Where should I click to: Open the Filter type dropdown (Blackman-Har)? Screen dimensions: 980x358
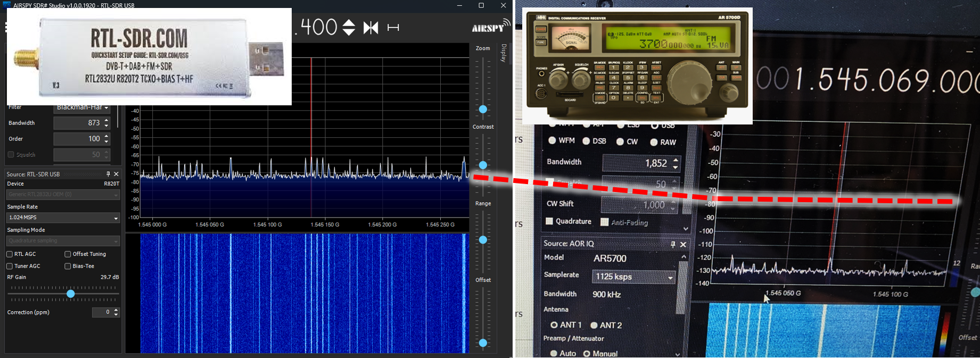tap(82, 108)
